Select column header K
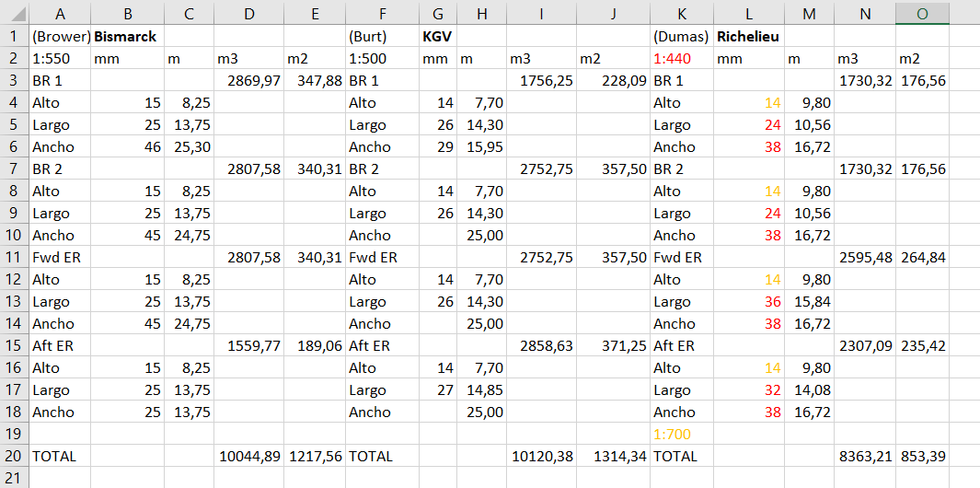The height and width of the screenshot is (488, 980). (x=682, y=13)
